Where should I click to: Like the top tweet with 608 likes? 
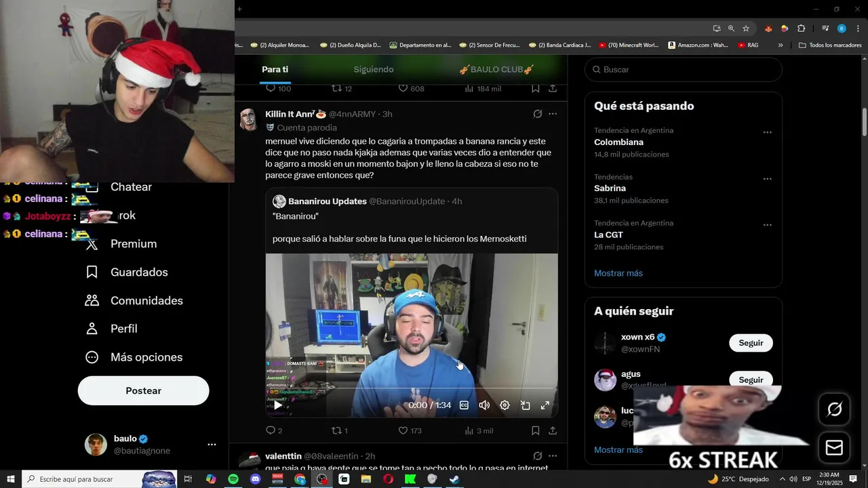(403, 89)
